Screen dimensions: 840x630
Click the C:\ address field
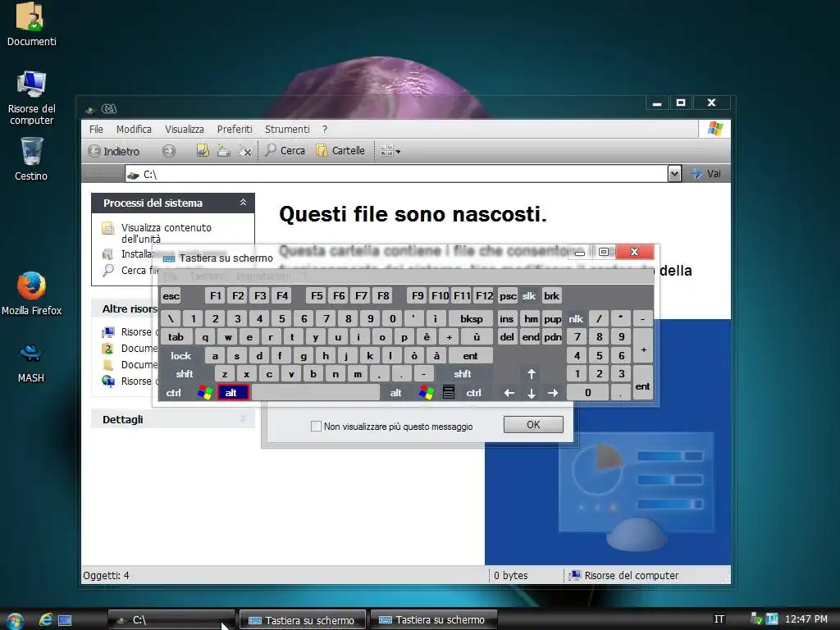point(396,174)
